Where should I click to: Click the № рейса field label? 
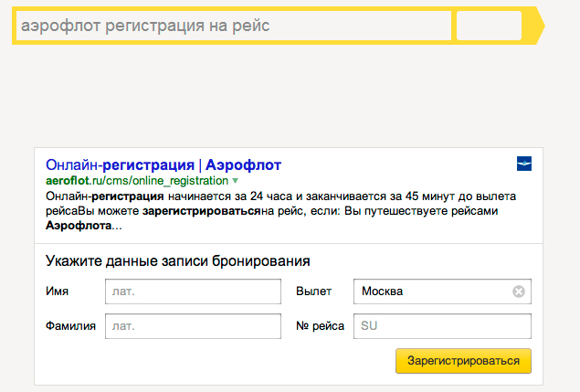pyautogui.click(x=320, y=326)
